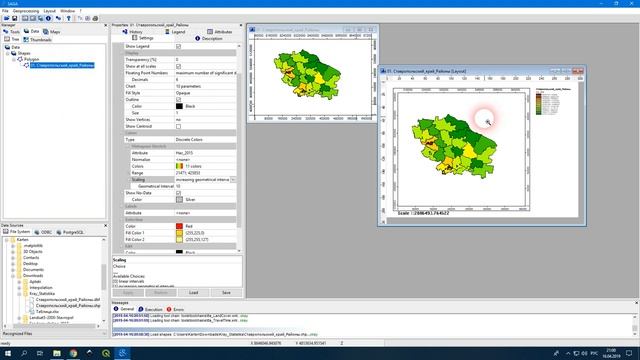Click the blue info toolbar icon
This screenshot has width=640, height=360.
[48, 18]
